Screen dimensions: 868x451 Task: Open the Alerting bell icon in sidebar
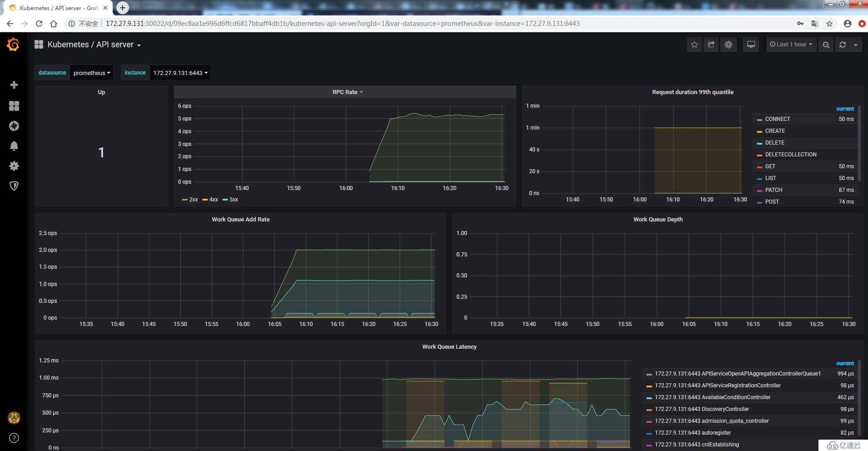[x=14, y=146]
